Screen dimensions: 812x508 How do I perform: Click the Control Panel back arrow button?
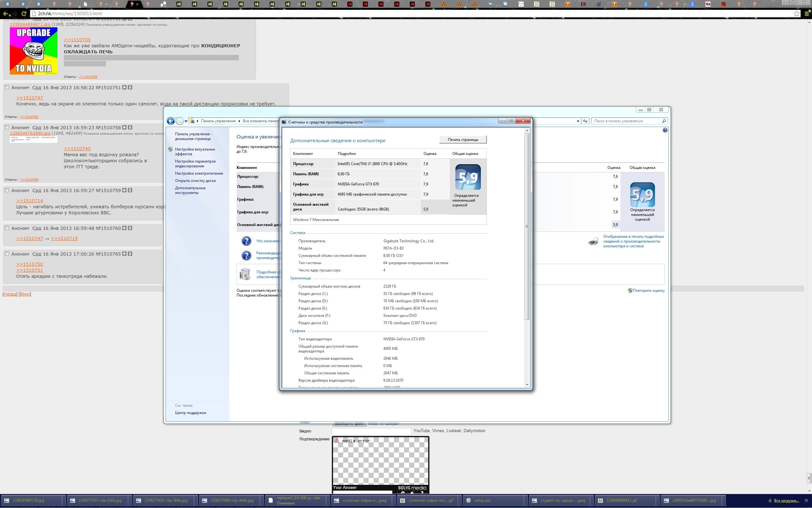(x=171, y=121)
